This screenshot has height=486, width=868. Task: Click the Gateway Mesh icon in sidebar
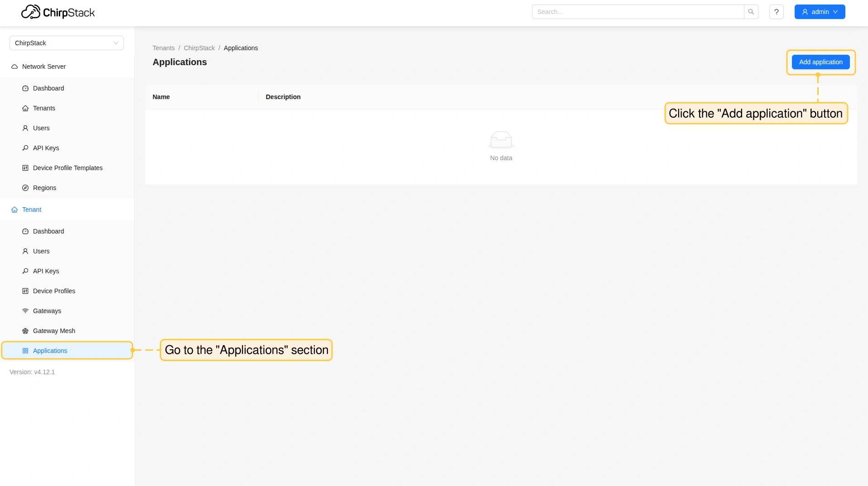pos(25,331)
